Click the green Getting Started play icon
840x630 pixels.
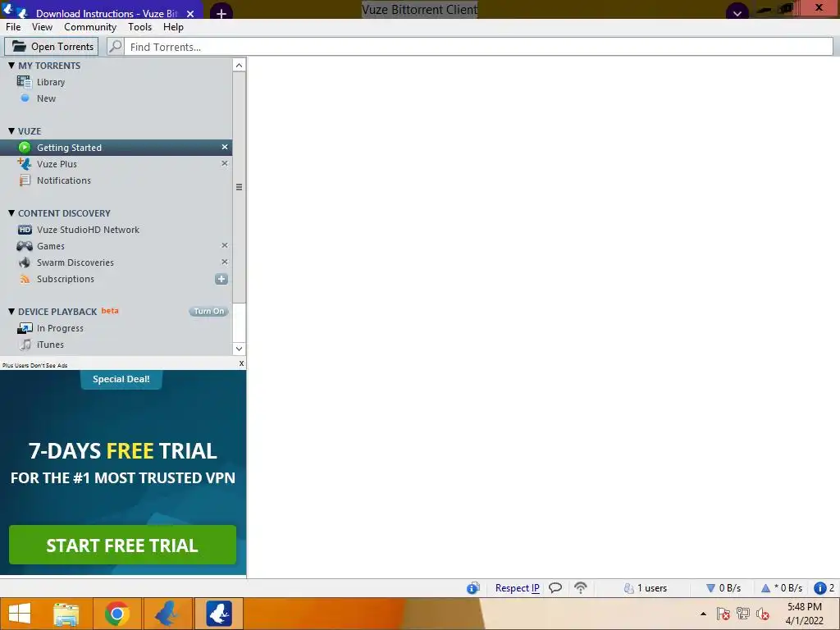pyautogui.click(x=25, y=148)
